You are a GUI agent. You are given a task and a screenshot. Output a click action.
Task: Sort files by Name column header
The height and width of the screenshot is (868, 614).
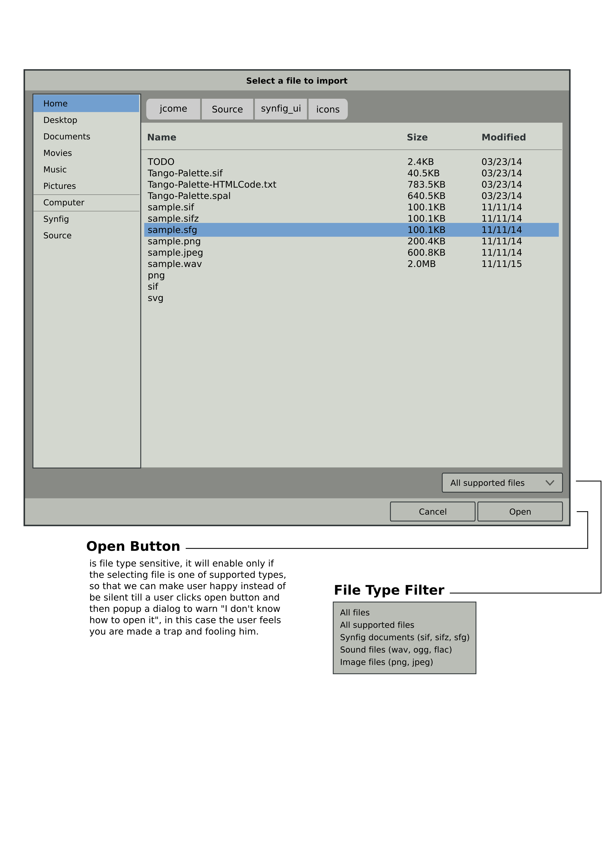pyautogui.click(x=161, y=137)
